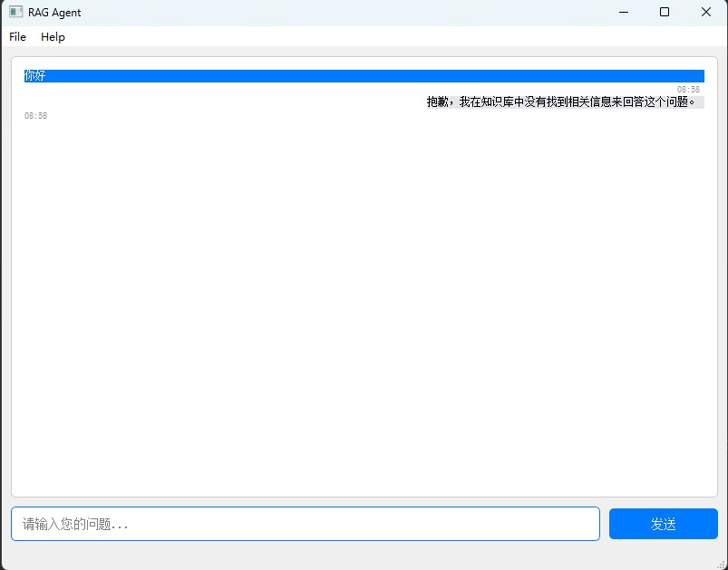Select the 抱歉 knowledge base reply message
This screenshot has height=570, width=728.
point(565,102)
